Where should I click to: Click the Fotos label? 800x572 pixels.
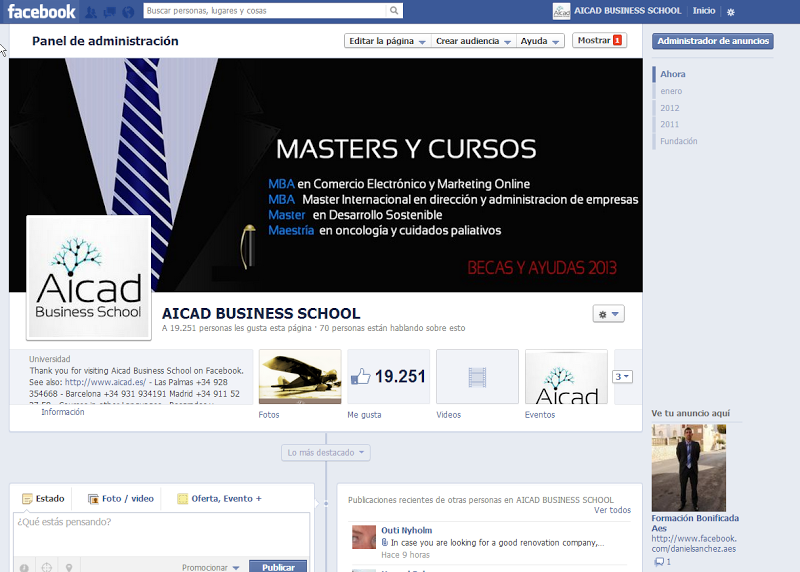pos(269,415)
